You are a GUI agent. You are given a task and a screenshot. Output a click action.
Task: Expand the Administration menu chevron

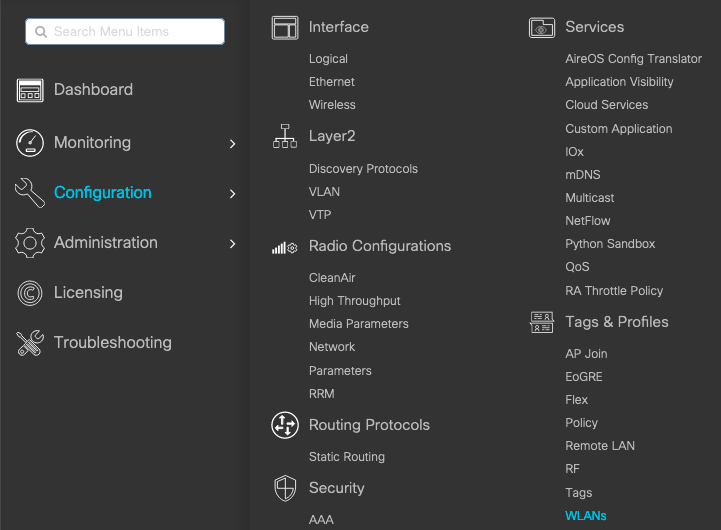click(x=232, y=244)
